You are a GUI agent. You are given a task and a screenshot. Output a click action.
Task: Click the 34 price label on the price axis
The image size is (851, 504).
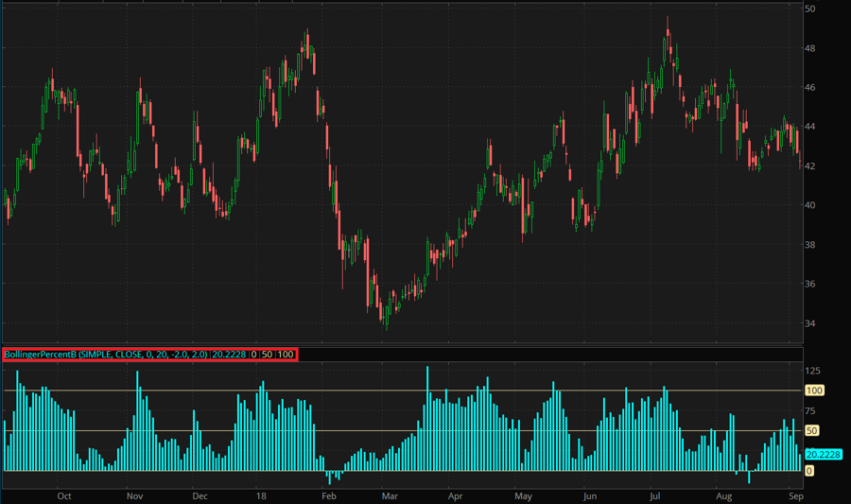pos(810,323)
